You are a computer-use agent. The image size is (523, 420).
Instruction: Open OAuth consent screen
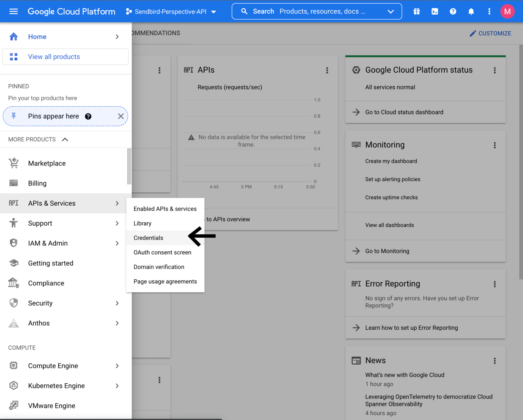point(165,252)
